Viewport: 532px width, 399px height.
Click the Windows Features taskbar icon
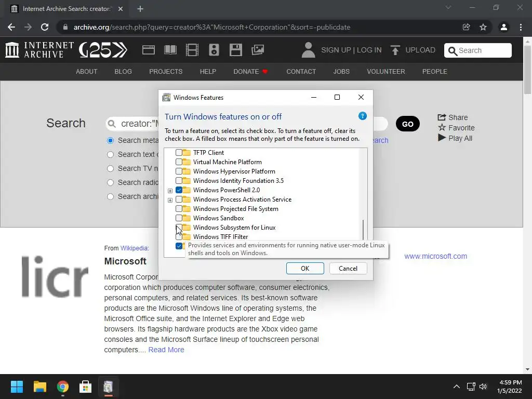(108, 387)
